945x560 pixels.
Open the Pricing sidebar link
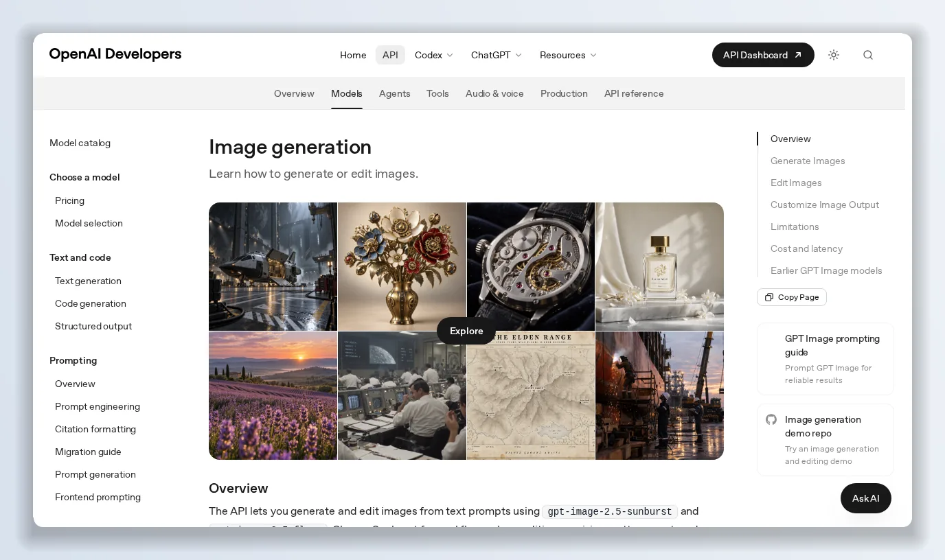tap(69, 200)
